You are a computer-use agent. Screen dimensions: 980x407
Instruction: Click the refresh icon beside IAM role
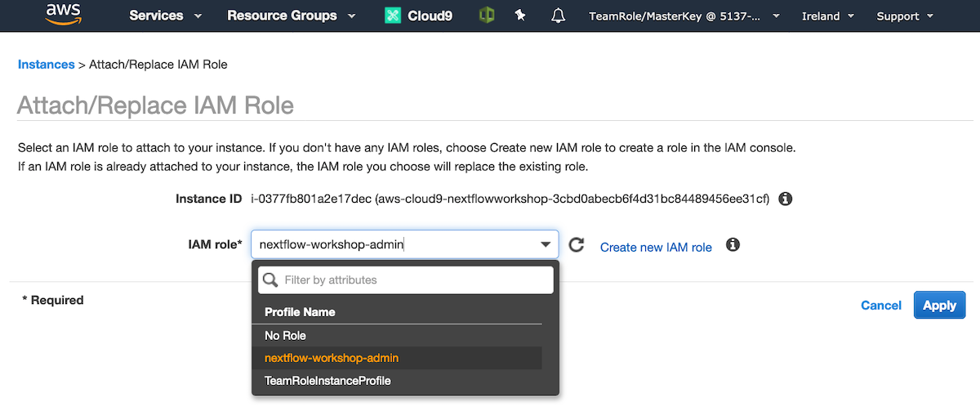(577, 245)
